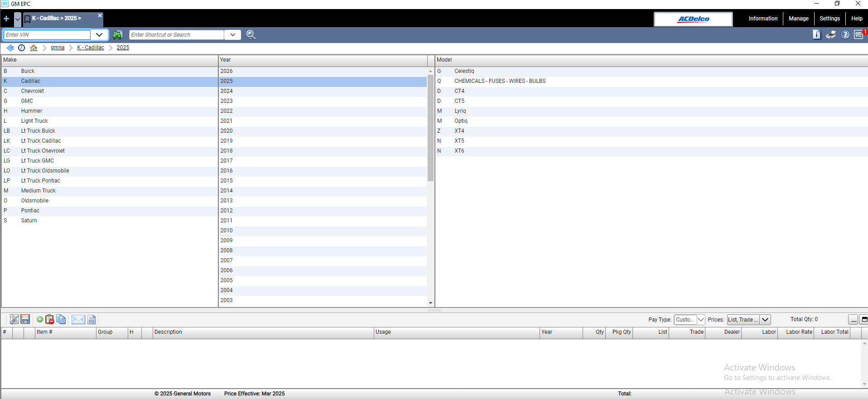This screenshot has height=399, width=868.
Task: Click the save floppy disk icon
Action: (25, 320)
